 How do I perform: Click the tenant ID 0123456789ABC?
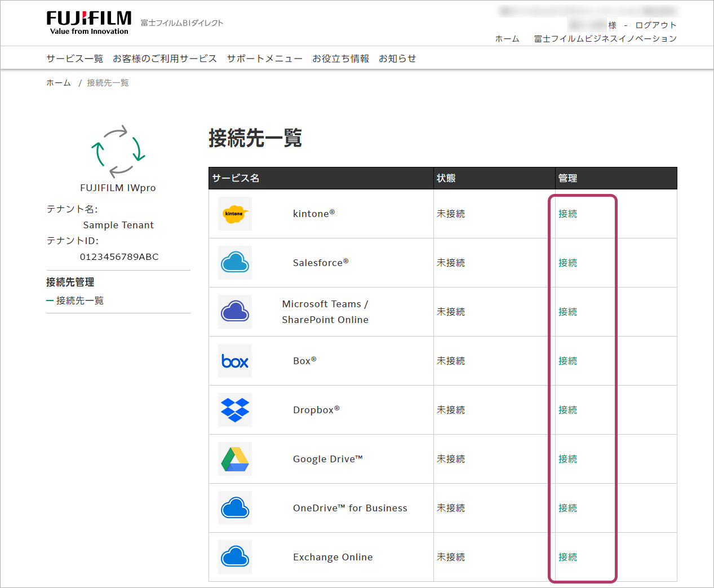[x=119, y=257]
